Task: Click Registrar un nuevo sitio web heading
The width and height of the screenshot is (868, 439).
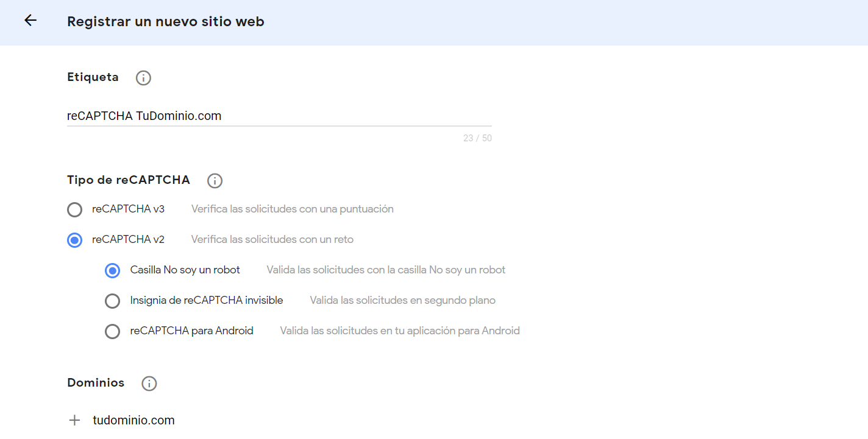Action: [x=166, y=21]
